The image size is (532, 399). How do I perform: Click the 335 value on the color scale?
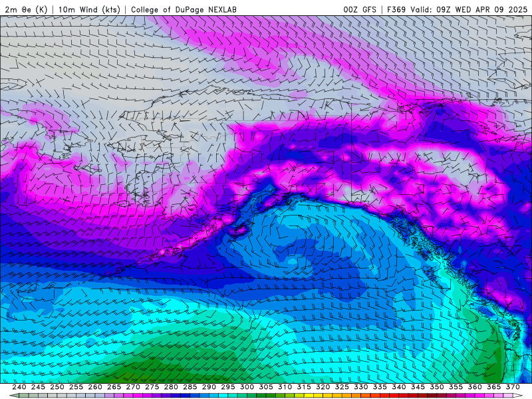pyautogui.click(x=380, y=387)
